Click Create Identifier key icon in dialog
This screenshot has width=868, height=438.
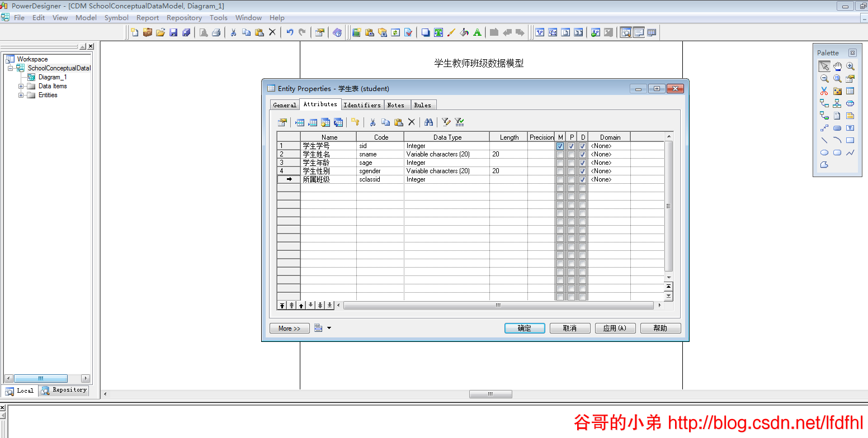coord(355,122)
